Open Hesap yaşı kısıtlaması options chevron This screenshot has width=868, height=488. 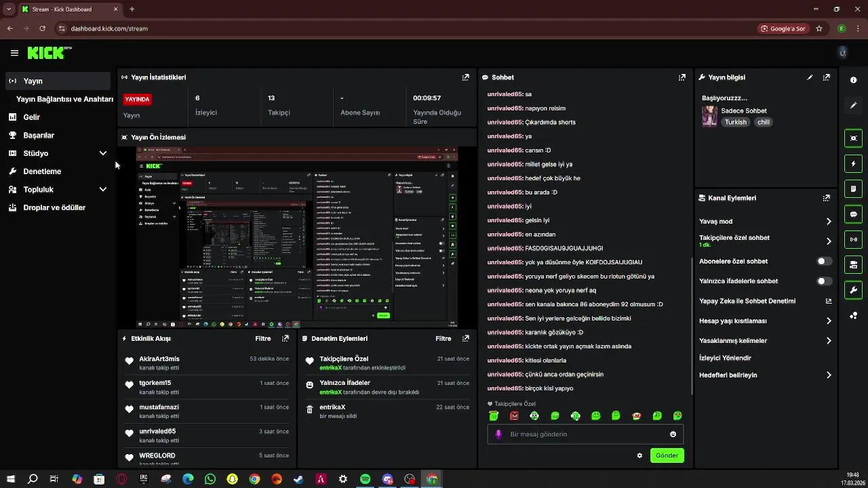(x=829, y=321)
